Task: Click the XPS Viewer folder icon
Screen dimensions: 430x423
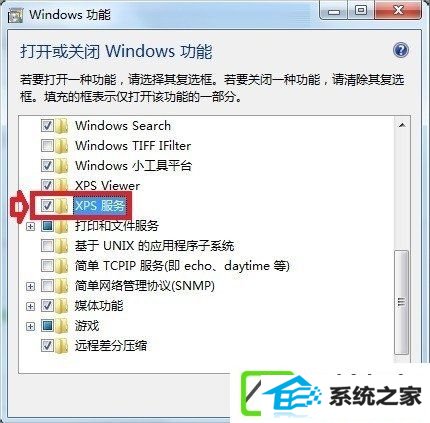Action: (x=61, y=185)
